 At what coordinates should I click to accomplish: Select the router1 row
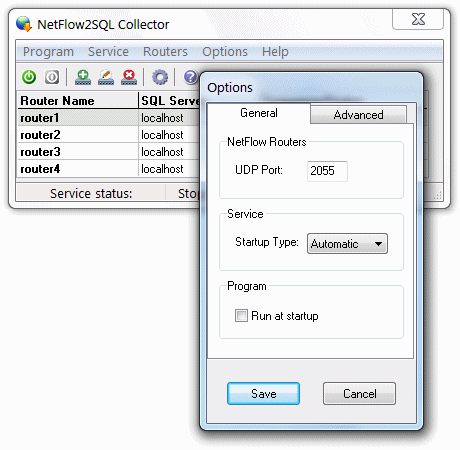point(109,118)
